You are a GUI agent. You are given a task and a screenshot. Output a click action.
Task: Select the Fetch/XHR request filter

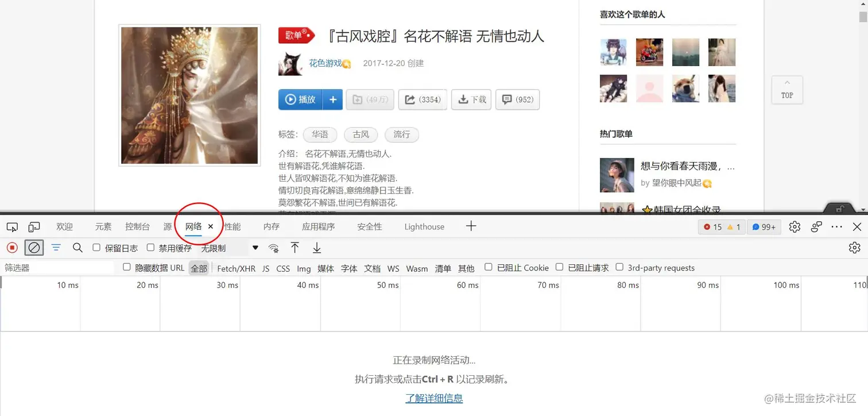click(236, 268)
